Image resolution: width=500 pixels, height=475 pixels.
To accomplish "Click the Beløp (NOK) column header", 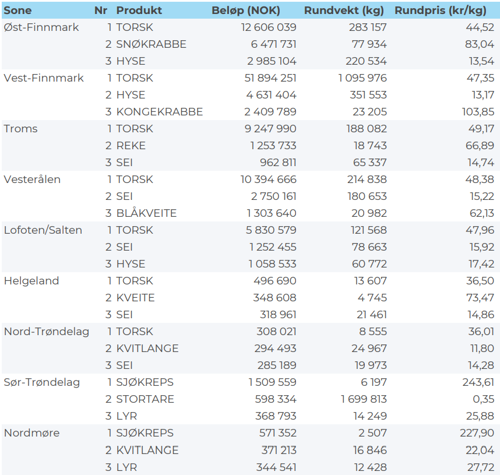I will tap(246, 10).
